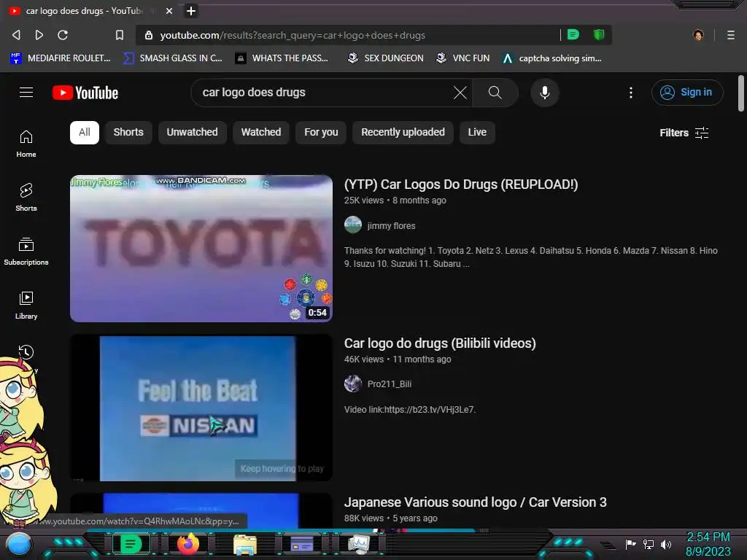Click the jimmy flores channel avatar
747x560 pixels.
click(353, 225)
